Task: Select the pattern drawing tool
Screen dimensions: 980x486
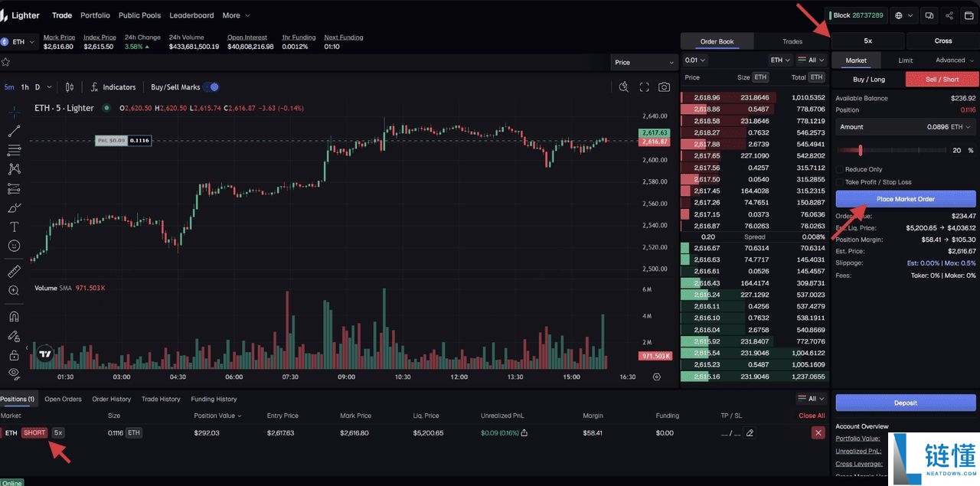Action: tap(14, 169)
